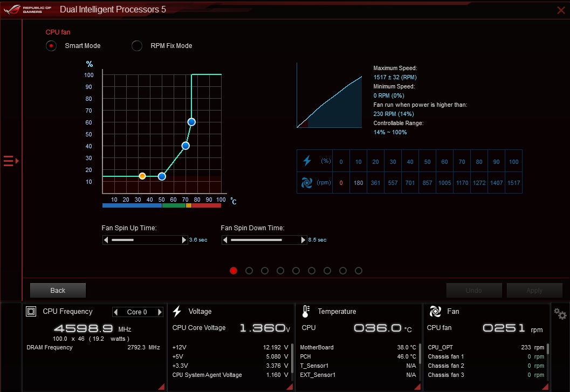Go to the first fan page dot
Image resolution: width=570 pixels, height=392 pixels.
234,271
